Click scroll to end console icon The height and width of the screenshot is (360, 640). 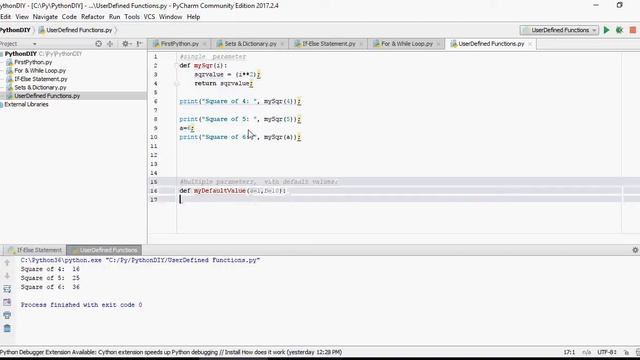point(7,302)
